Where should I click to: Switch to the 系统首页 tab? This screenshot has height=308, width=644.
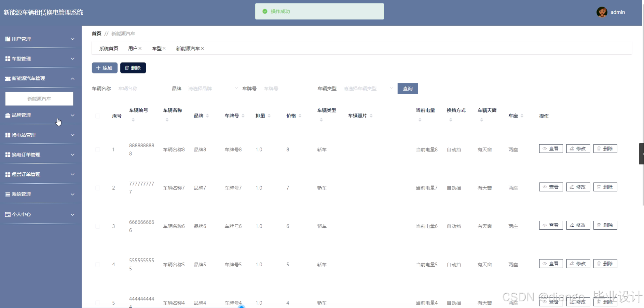click(108, 48)
